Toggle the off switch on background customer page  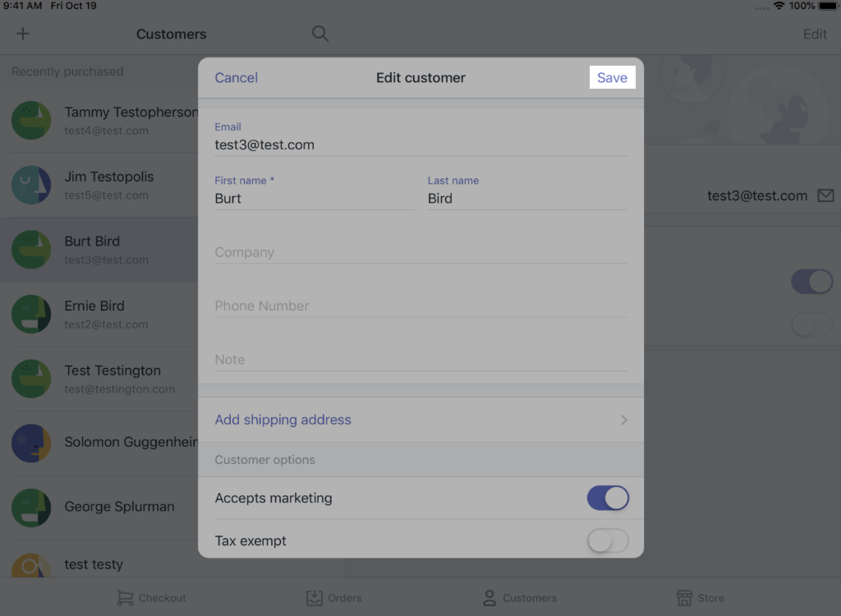(x=812, y=324)
